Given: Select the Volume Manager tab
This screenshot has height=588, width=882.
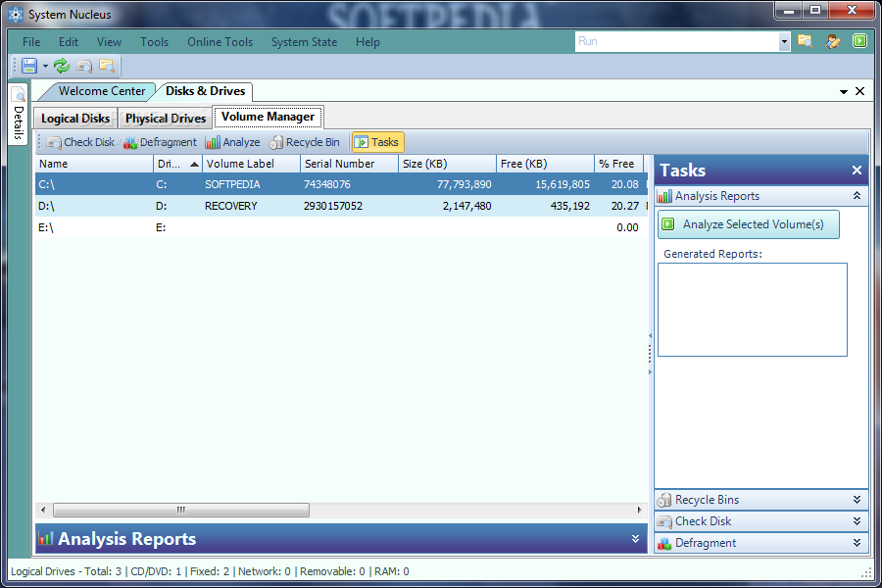Looking at the screenshot, I should coord(268,117).
